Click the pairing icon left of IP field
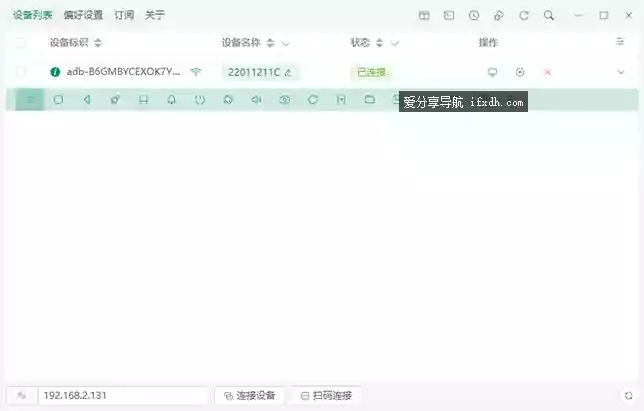The height and width of the screenshot is (411, 644). pos(21,396)
